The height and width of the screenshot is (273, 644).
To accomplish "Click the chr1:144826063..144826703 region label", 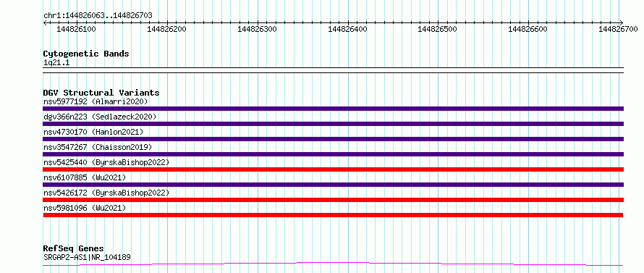I will (98, 15).
